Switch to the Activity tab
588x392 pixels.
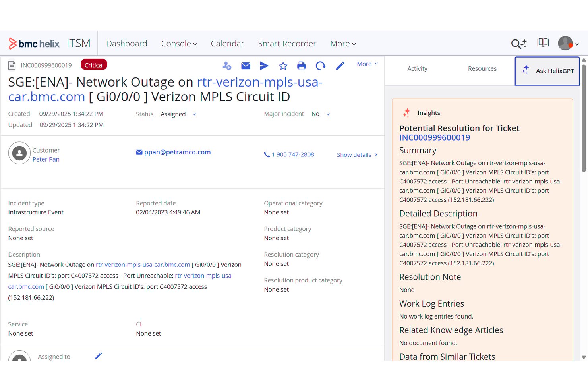[417, 69]
